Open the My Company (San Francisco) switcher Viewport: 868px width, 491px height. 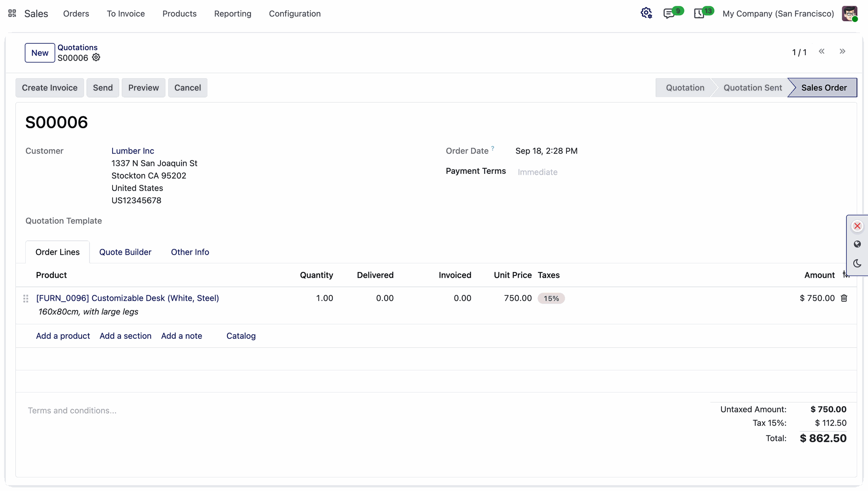(778, 14)
